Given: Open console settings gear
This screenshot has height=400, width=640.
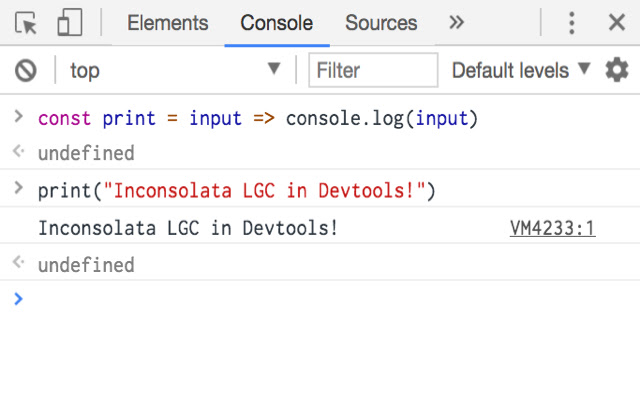Looking at the screenshot, I should tap(617, 70).
